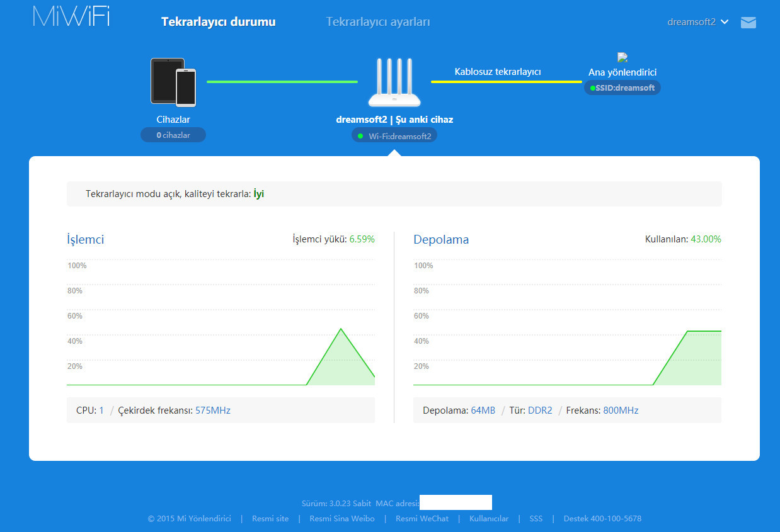
Task: Click the broken image above Ana yönlendirici
Action: 622,57
